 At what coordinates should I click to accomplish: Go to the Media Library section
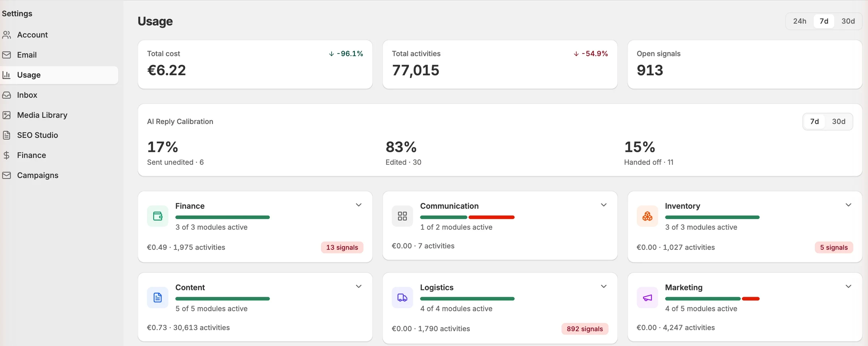59,115
